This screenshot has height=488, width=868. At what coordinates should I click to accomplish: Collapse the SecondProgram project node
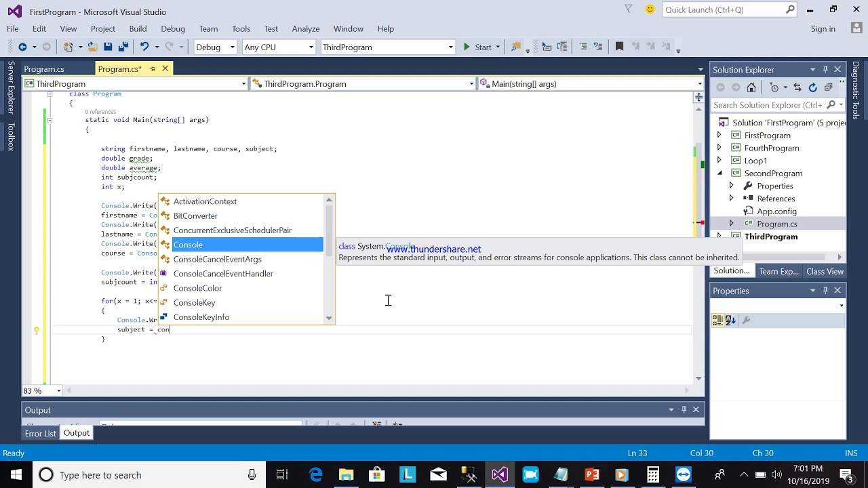719,173
